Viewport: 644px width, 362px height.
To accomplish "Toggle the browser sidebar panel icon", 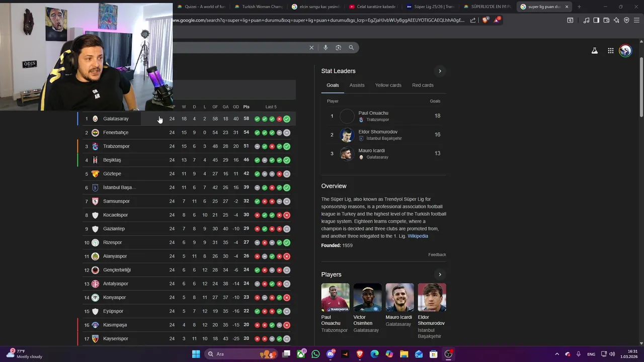I will pyautogui.click(x=596, y=20).
